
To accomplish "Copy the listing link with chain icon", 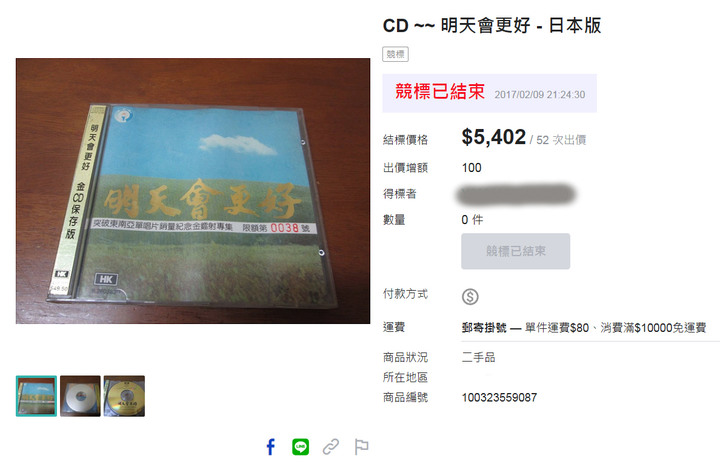I will [331, 447].
